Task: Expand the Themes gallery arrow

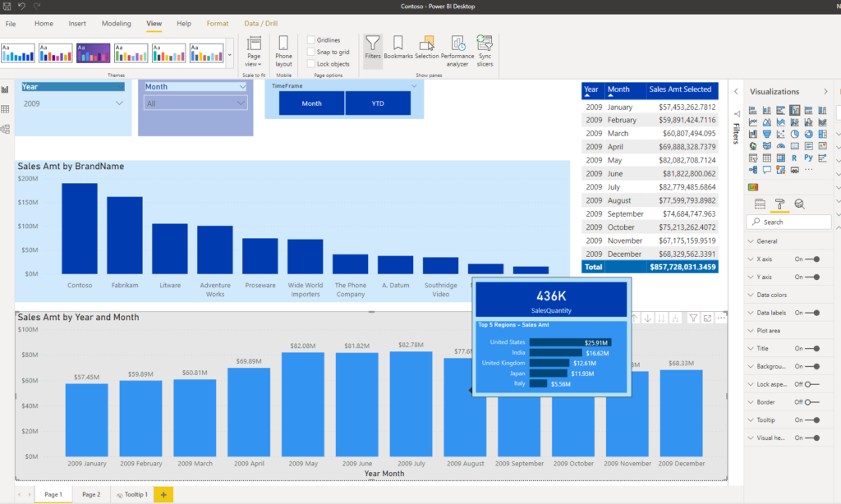Action: tap(230, 54)
